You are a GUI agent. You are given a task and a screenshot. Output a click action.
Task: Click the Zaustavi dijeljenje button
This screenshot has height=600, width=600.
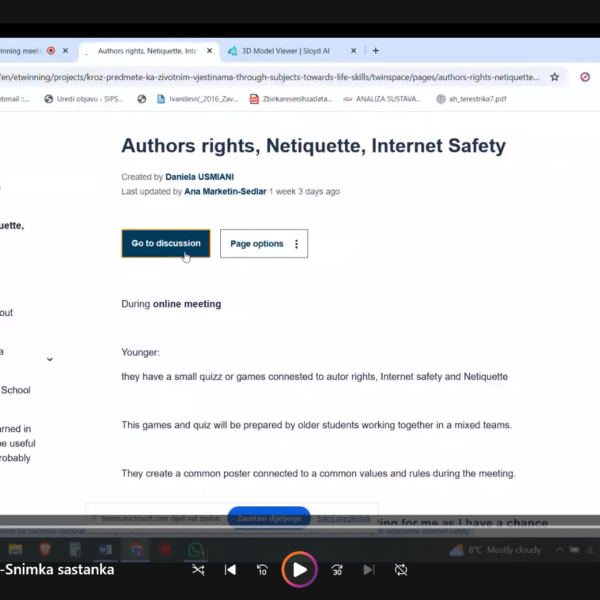[268, 518]
